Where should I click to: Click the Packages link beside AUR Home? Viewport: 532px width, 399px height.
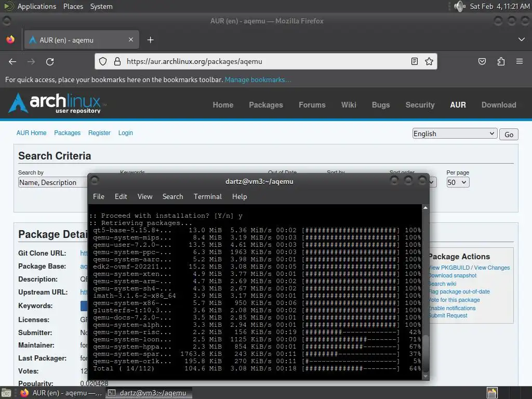click(67, 133)
